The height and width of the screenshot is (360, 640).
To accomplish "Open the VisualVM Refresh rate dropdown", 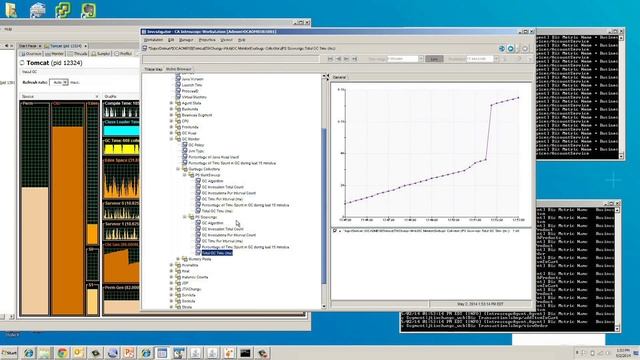I will point(58,82).
